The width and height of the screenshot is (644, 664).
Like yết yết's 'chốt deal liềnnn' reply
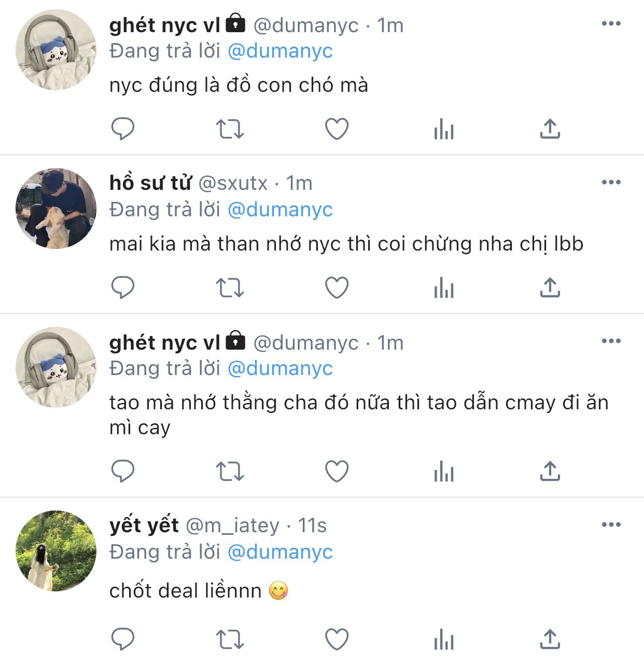point(337,639)
